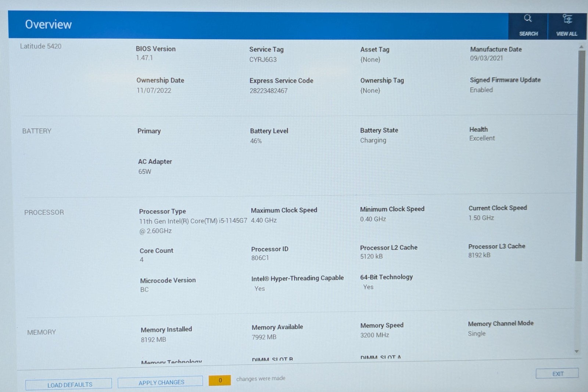Image resolution: width=588 pixels, height=392 pixels.
Task: Click Processor L2 Cache 5120 kB
Action: point(371,257)
